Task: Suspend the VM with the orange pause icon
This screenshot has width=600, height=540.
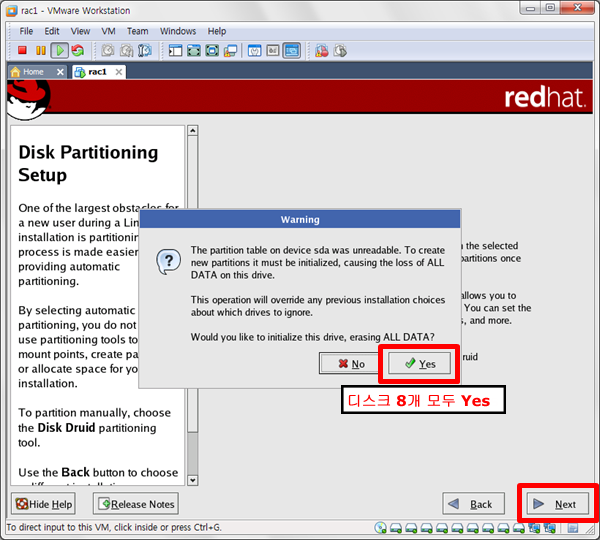Action: [41, 50]
